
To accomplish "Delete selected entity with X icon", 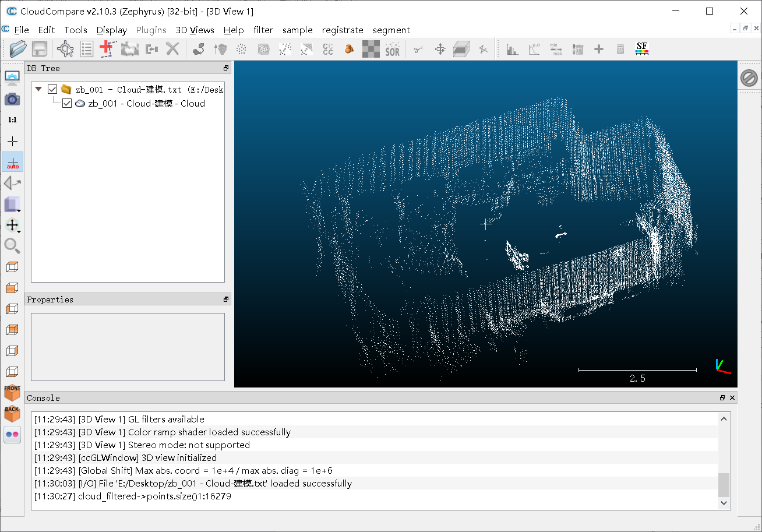I will (x=172, y=49).
